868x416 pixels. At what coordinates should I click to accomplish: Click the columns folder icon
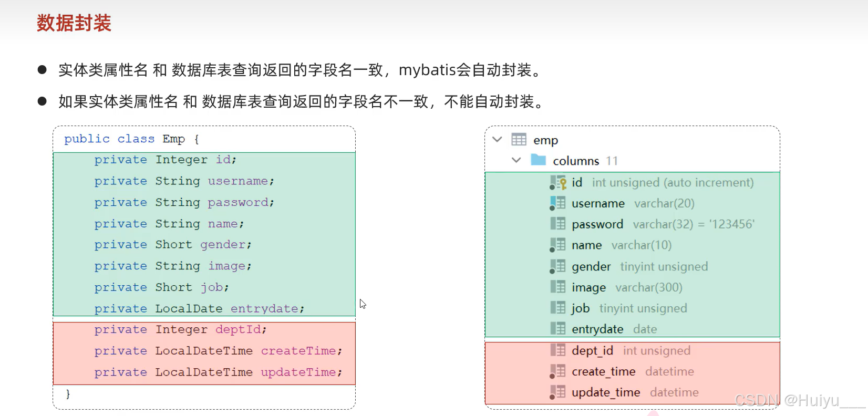click(539, 160)
